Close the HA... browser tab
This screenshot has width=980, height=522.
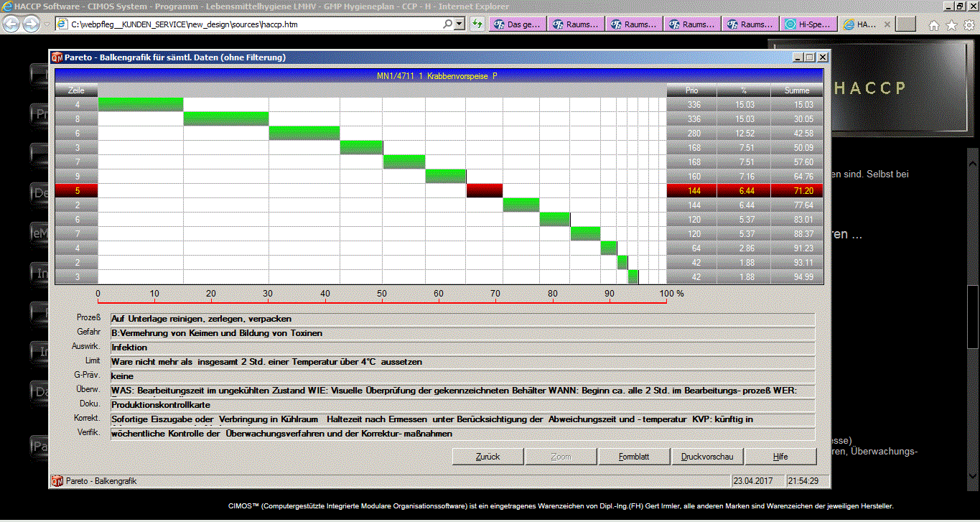pos(886,24)
